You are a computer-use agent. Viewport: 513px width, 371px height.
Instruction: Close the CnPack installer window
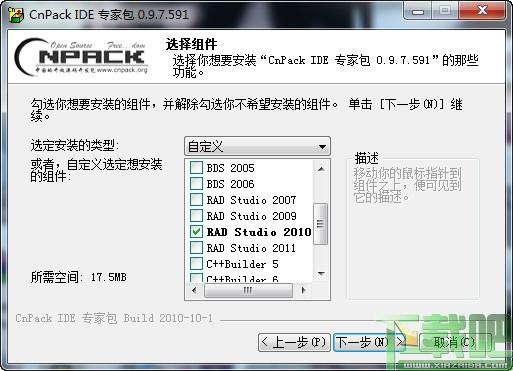[x=482, y=11]
